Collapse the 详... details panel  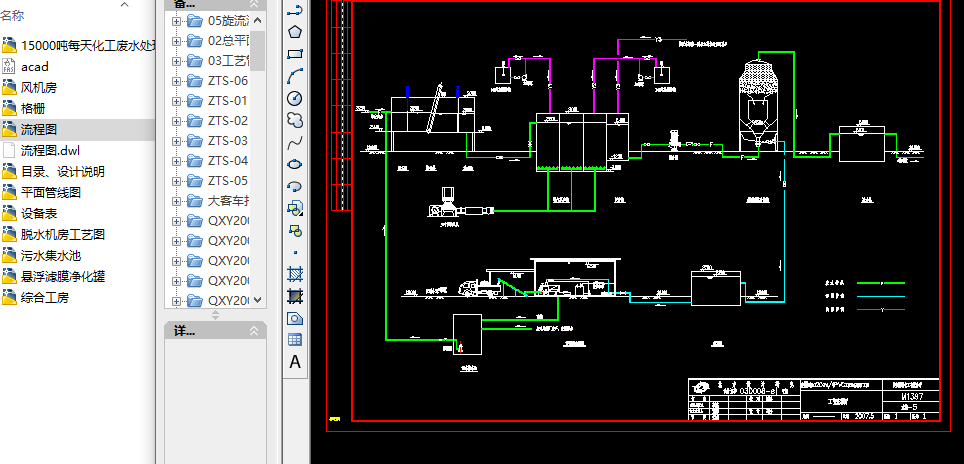(x=254, y=331)
